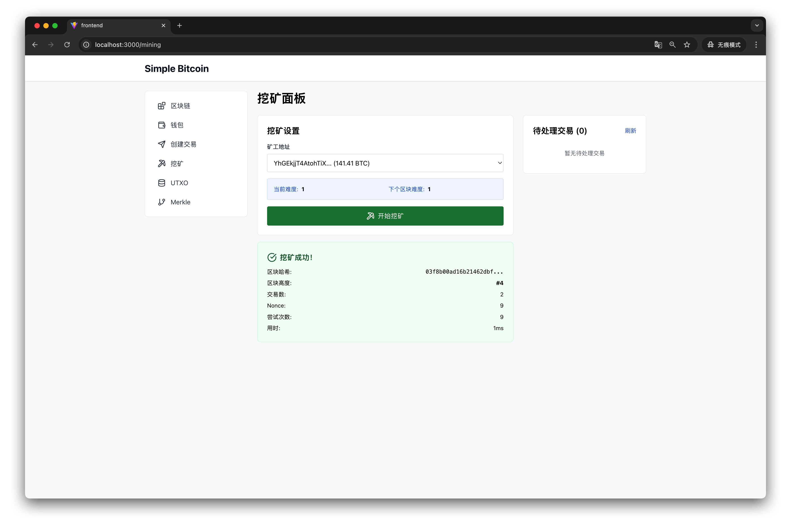Screen dimensions: 791x532
Task: Click the UTXO database icon
Action: point(161,183)
